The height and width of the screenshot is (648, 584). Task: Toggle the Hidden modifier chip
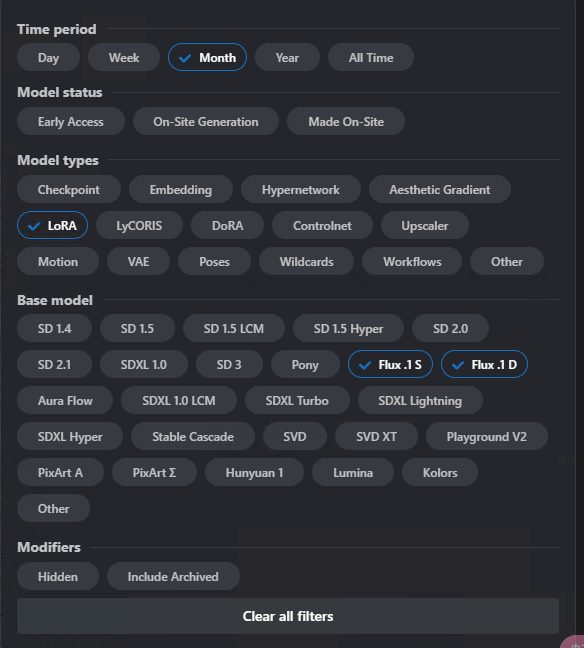pos(58,577)
